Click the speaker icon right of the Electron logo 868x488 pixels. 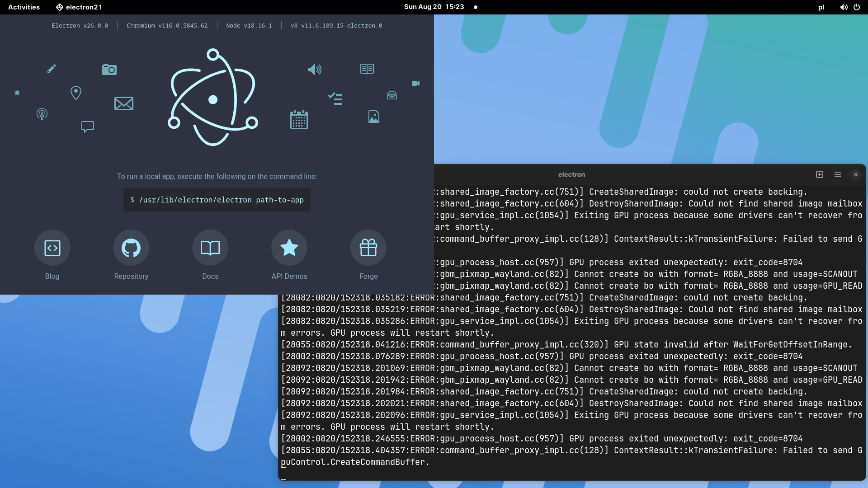315,70
